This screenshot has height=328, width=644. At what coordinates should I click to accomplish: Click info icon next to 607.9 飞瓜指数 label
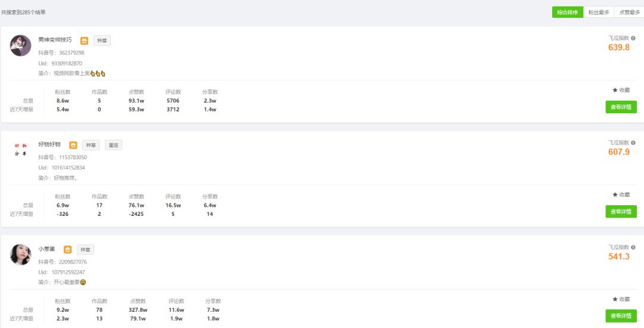tap(633, 143)
